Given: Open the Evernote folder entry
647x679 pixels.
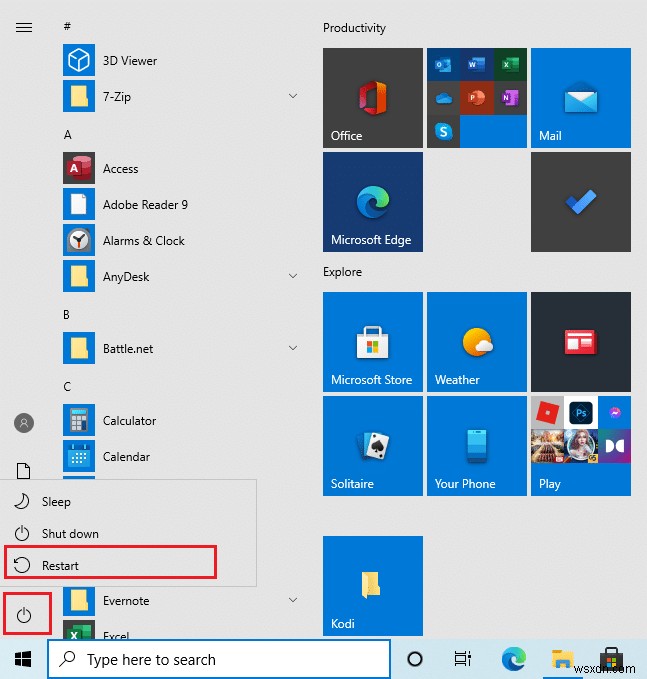Looking at the screenshot, I should pyautogui.click(x=182, y=601).
